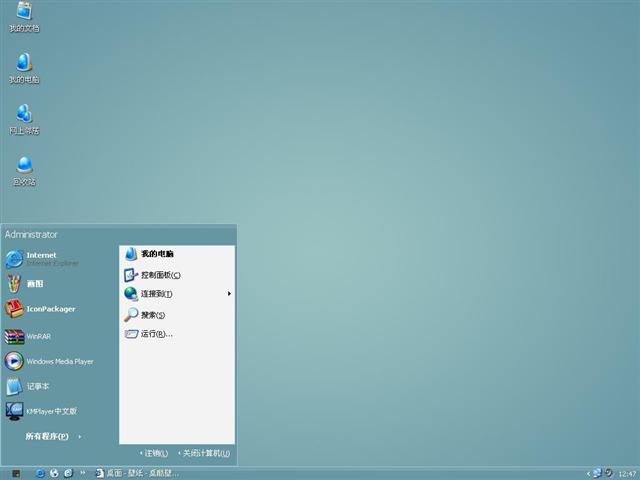This screenshot has width=640, height=480.
Task: Launch KMPlayer中文版 from Start menu
Action: [x=41, y=411]
